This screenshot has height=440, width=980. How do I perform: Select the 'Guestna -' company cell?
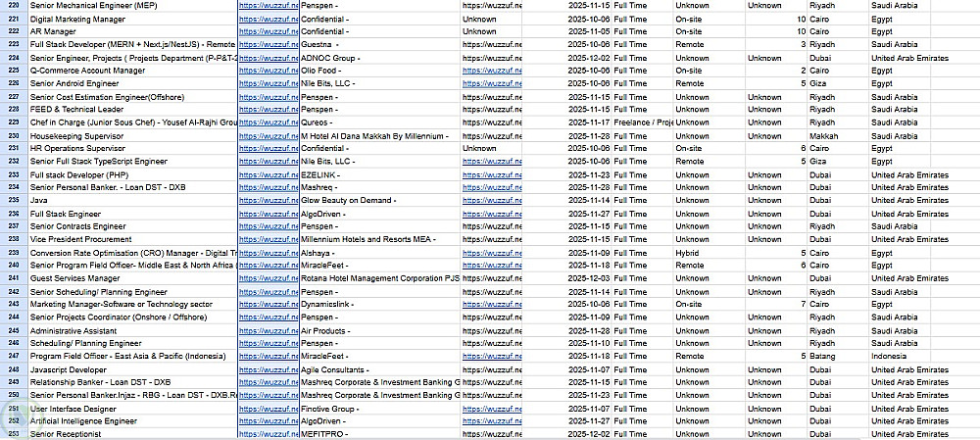coord(379,44)
